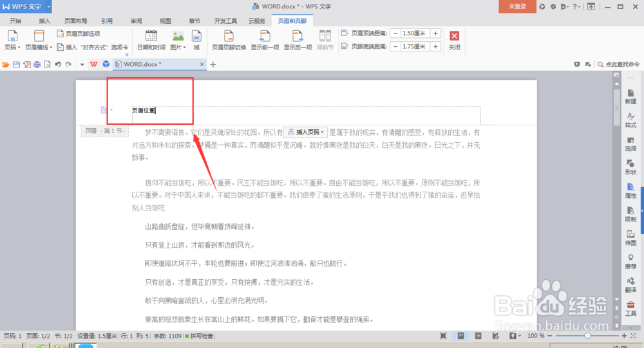The height and width of the screenshot is (348, 644).
Task: Open the 章节 ribbon tab
Action: click(194, 21)
